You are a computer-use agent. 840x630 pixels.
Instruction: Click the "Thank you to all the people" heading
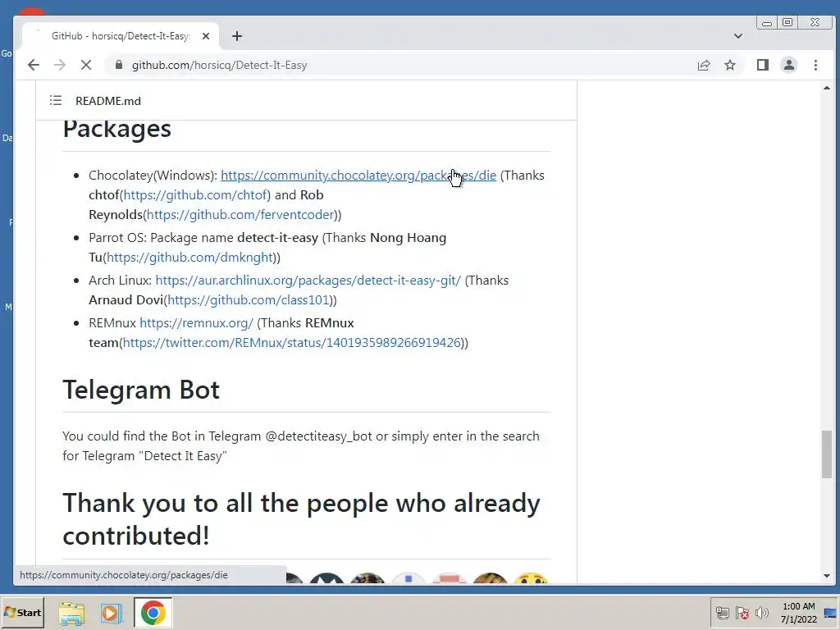coord(302,518)
